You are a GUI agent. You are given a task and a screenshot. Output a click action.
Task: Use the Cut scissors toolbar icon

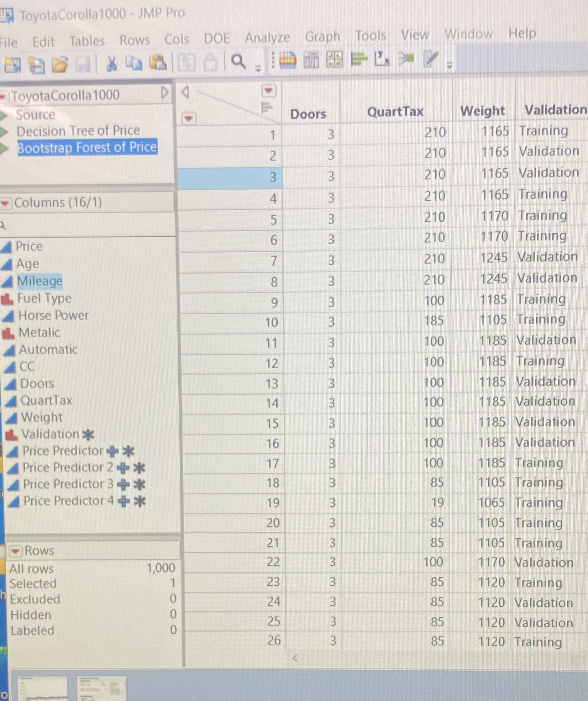click(111, 63)
